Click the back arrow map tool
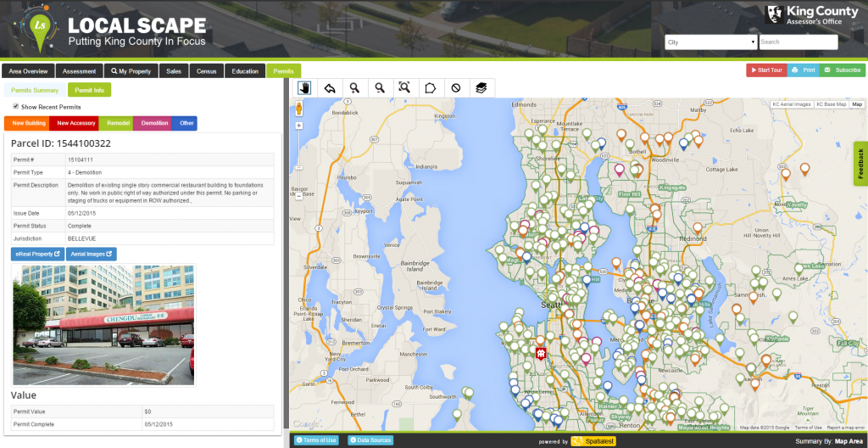Viewport: 868px width, 448px height. [330, 88]
